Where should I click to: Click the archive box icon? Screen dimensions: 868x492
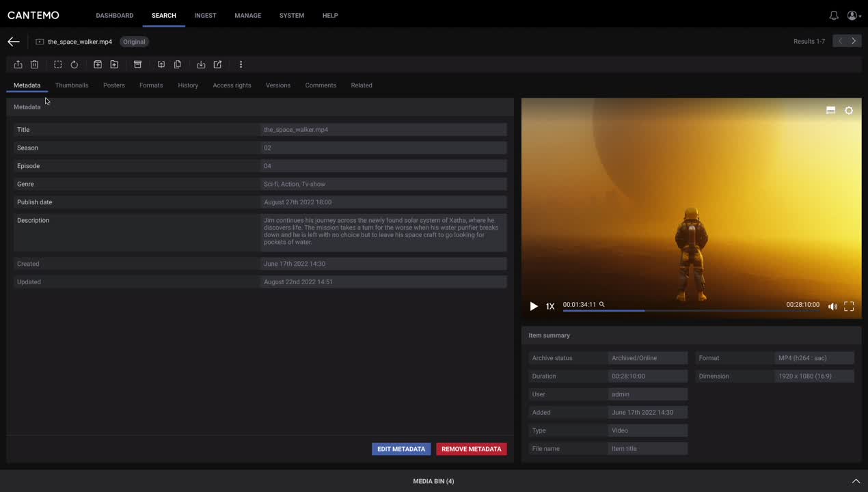tap(137, 64)
